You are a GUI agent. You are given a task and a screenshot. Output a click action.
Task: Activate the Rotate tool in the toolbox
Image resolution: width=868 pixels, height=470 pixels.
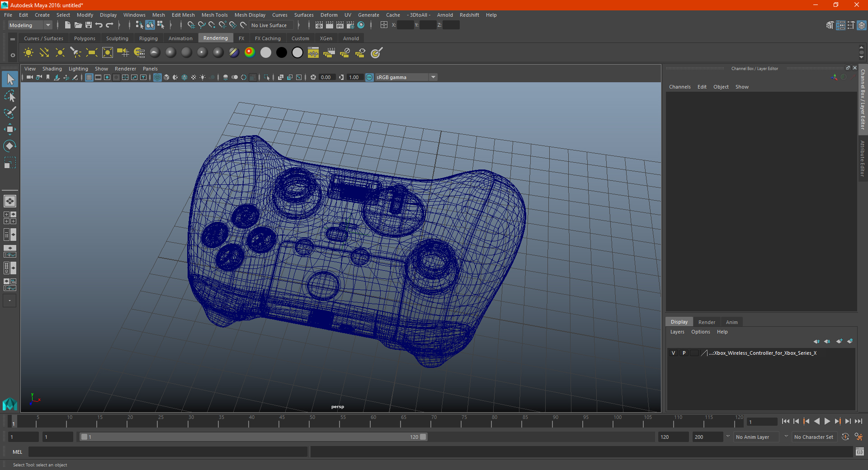click(x=10, y=146)
